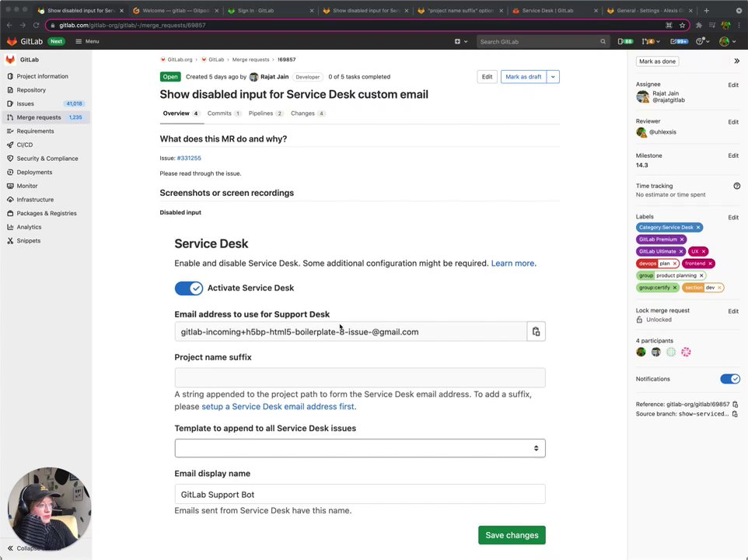Turn off the Notifications toggle
This screenshot has height=560, width=748.
click(729, 379)
